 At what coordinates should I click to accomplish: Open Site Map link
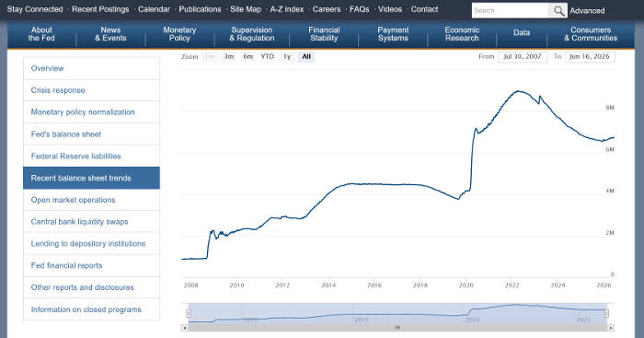(x=246, y=9)
